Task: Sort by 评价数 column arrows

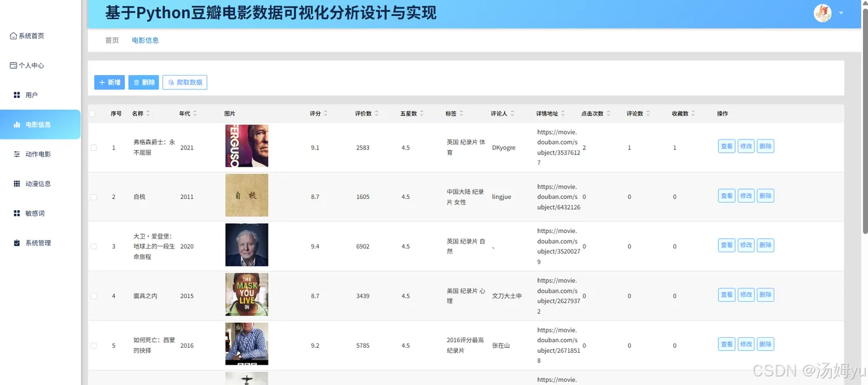Action: tap(376, 113)
